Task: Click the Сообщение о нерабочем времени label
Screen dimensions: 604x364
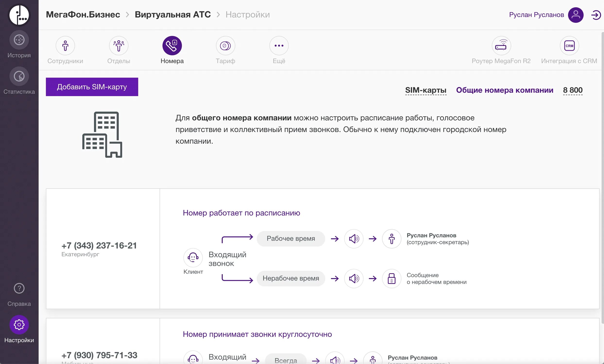Action: point(436,279)
